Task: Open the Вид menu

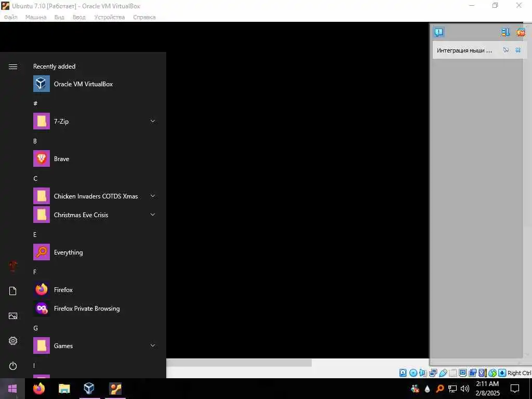Action: 59,17
